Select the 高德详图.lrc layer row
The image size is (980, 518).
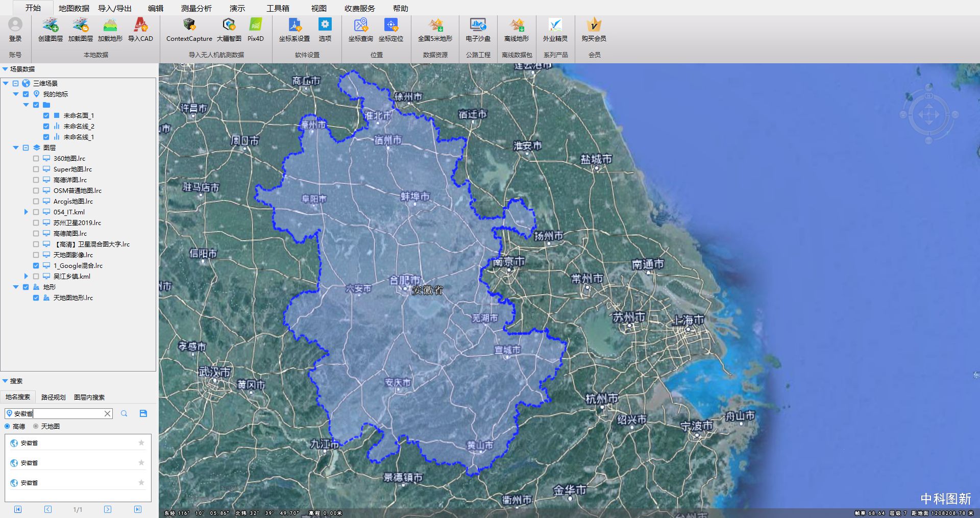70,180
